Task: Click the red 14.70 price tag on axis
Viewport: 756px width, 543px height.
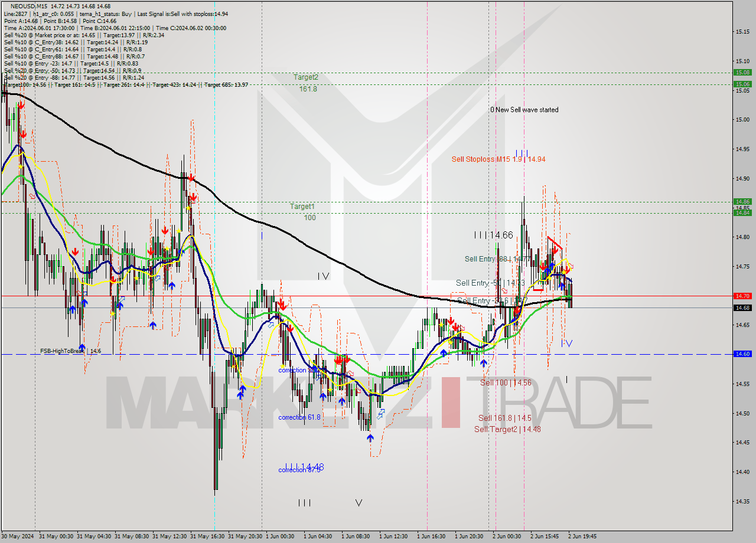Action: pos(742,296)
